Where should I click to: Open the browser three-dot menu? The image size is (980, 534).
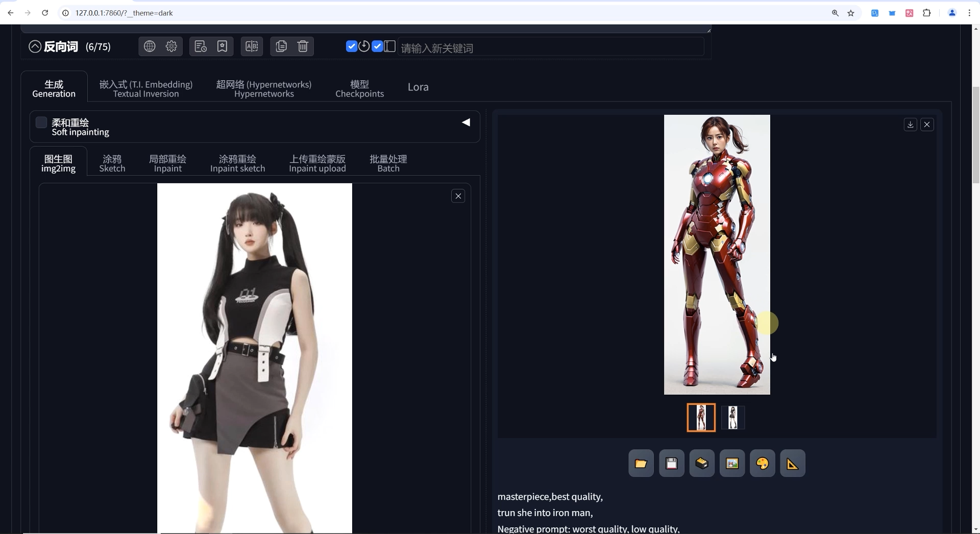969,13
